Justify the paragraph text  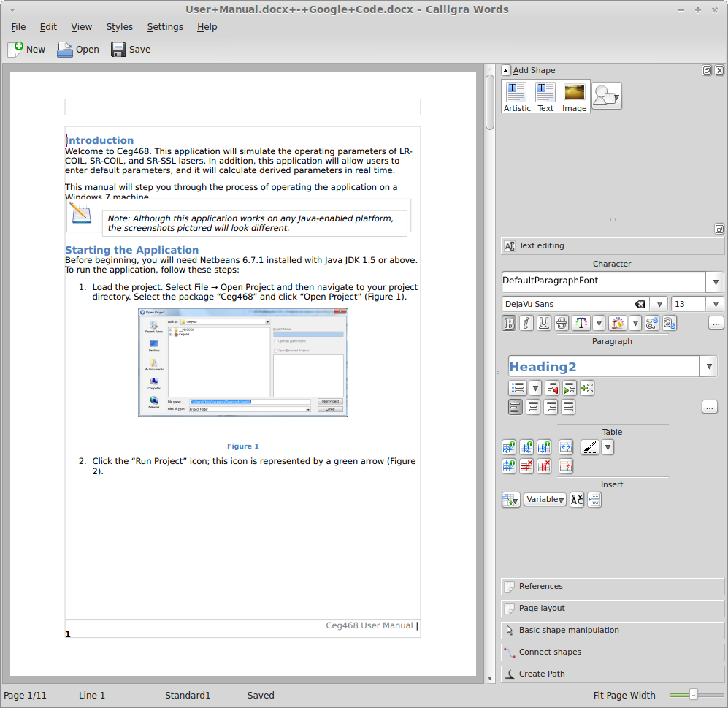point(568,407)
